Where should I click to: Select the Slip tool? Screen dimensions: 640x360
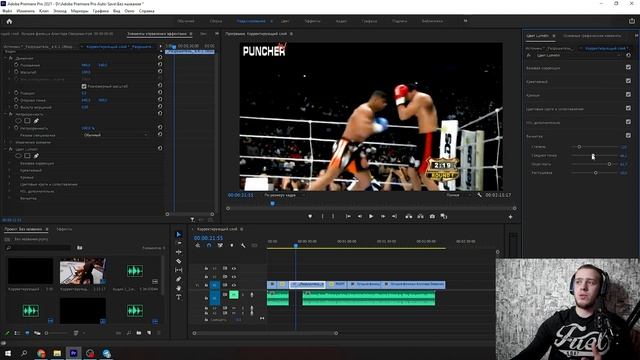click(179, 270)
